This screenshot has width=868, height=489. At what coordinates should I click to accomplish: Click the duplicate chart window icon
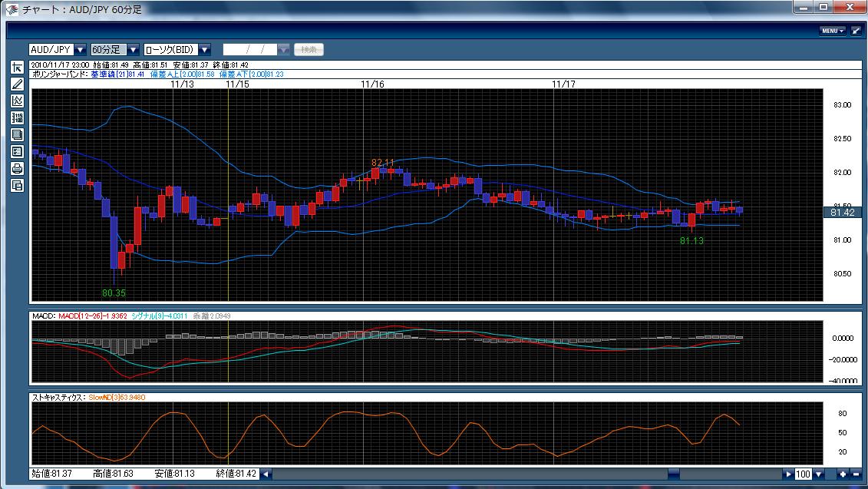(17, 186)
